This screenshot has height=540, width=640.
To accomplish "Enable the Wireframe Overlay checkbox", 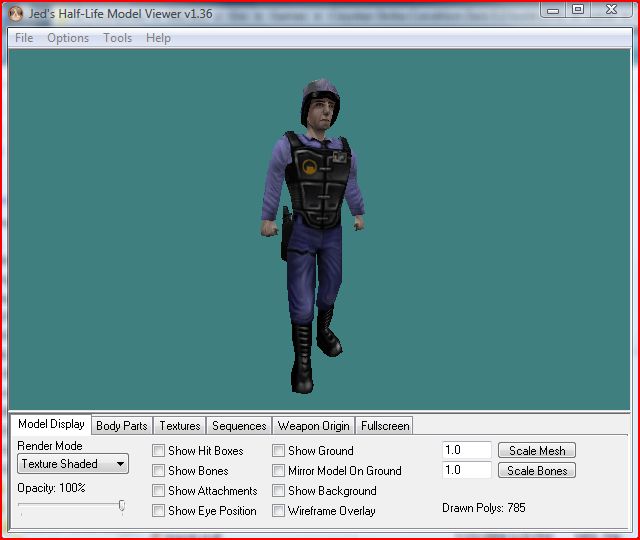I will [278, 511].
